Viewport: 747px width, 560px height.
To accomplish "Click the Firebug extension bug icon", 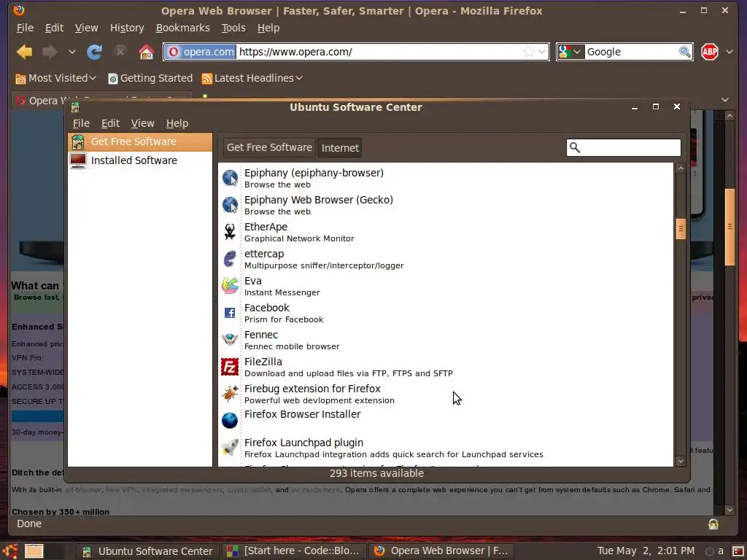I will click(x=230, y=394).
